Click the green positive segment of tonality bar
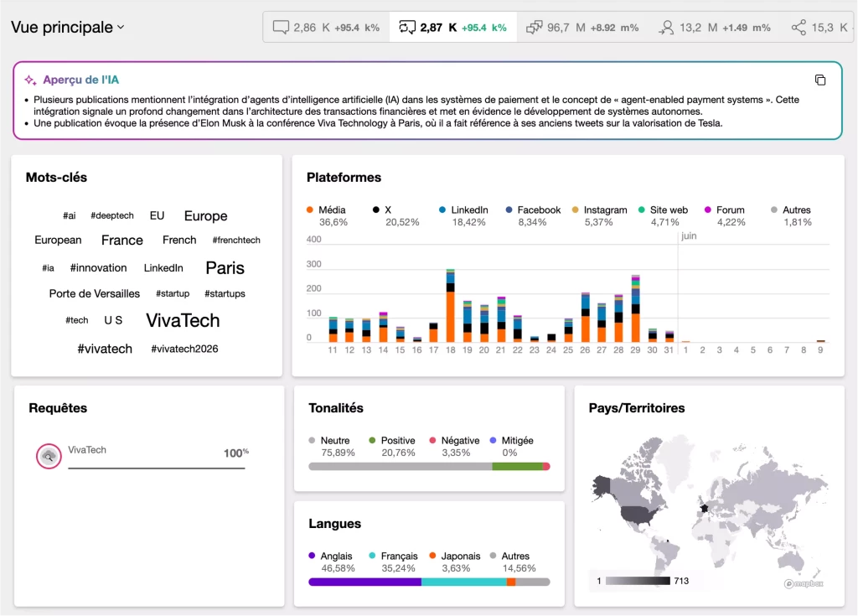This screenshot has height=616, width=858. [517, 467]
